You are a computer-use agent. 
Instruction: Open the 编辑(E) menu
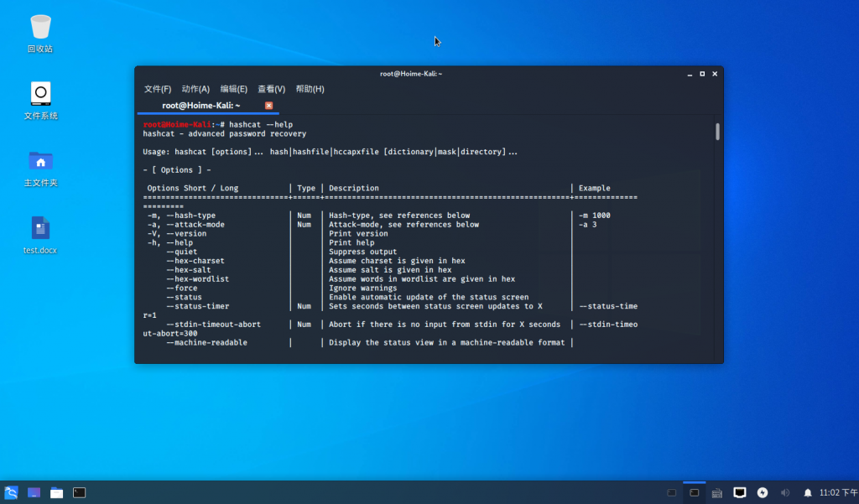pos(234,89)
